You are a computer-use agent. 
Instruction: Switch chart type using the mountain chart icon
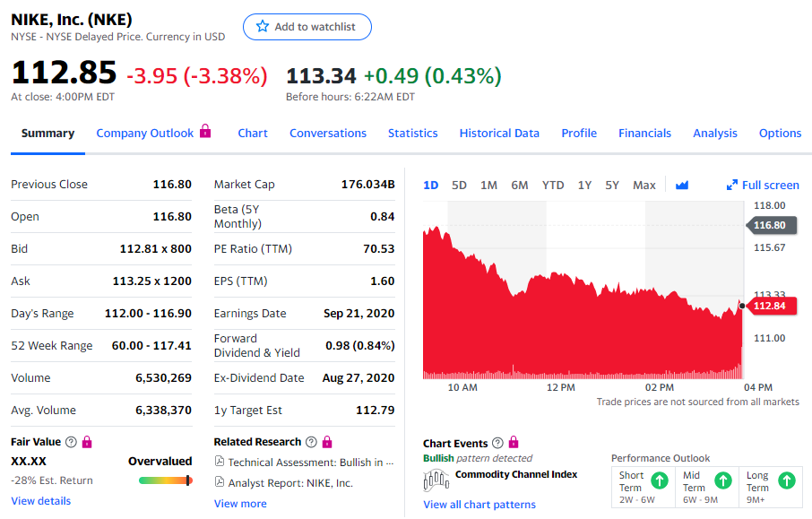[682, 186]
